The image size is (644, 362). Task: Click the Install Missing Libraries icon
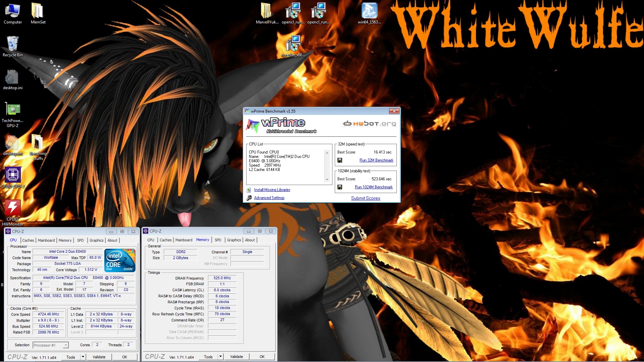249,190
